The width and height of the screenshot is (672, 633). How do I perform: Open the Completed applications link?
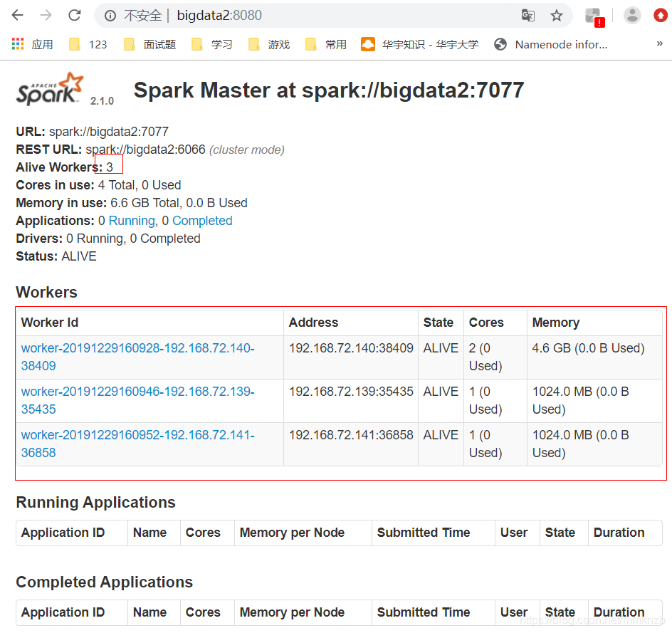point(202,221)
